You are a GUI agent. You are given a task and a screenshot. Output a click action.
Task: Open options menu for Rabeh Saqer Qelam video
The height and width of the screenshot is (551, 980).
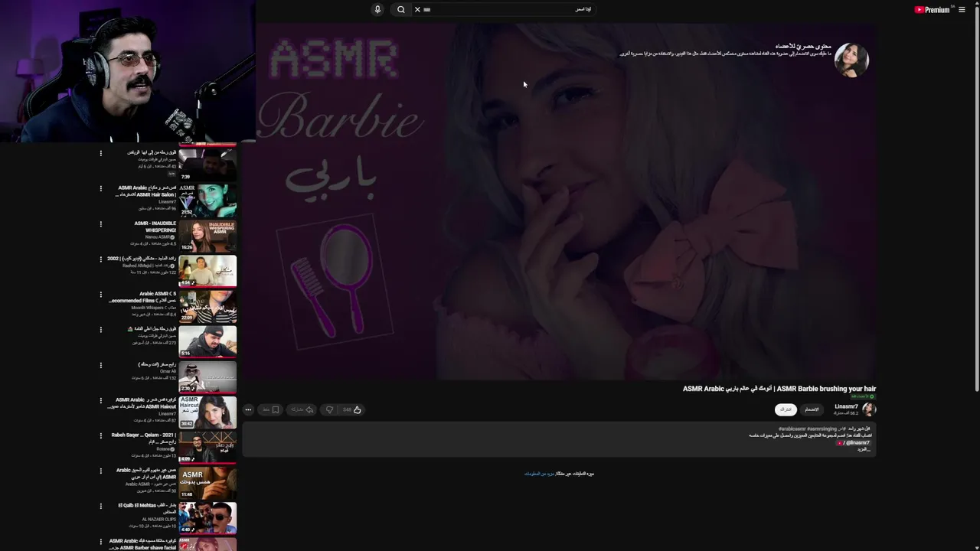tap(100, 435)
